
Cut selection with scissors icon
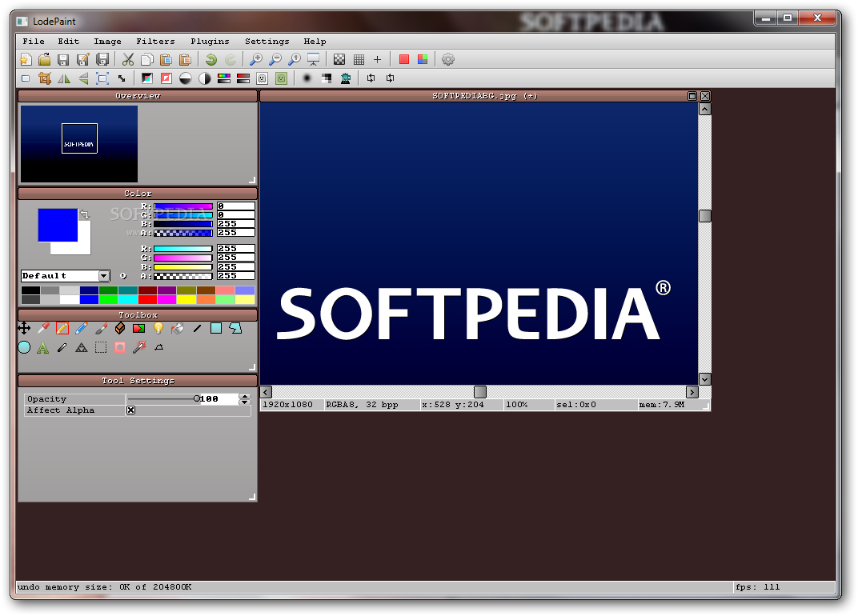click(128, 59)
